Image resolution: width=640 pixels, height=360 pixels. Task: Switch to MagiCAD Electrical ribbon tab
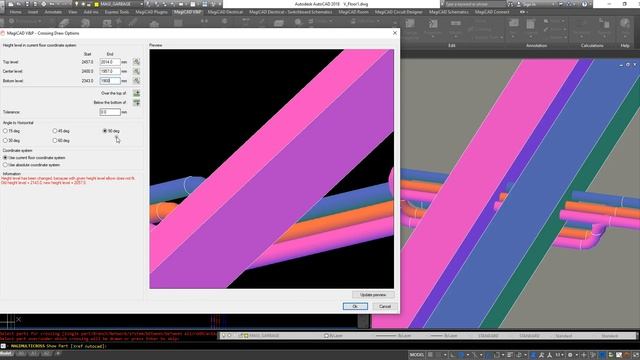(225, 12)
